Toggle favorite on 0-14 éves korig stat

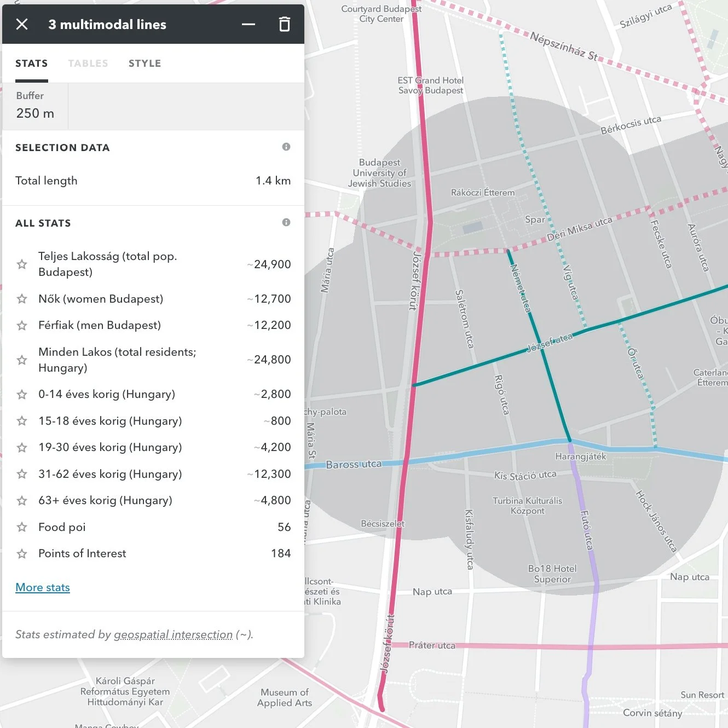pos(22,394)
